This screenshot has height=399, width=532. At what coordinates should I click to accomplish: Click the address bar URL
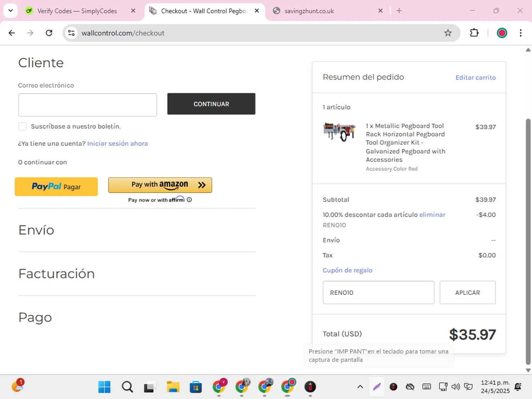pos(123,33)
